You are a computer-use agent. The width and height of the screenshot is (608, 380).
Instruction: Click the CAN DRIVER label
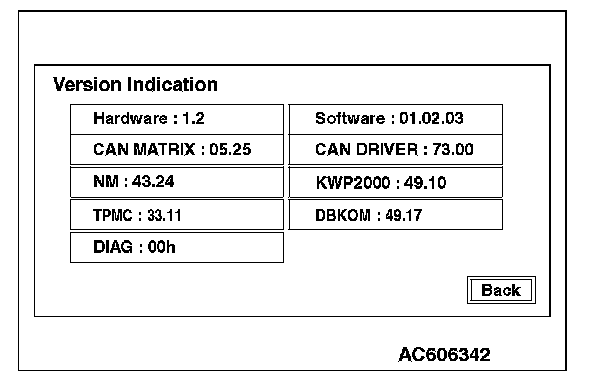366,149
